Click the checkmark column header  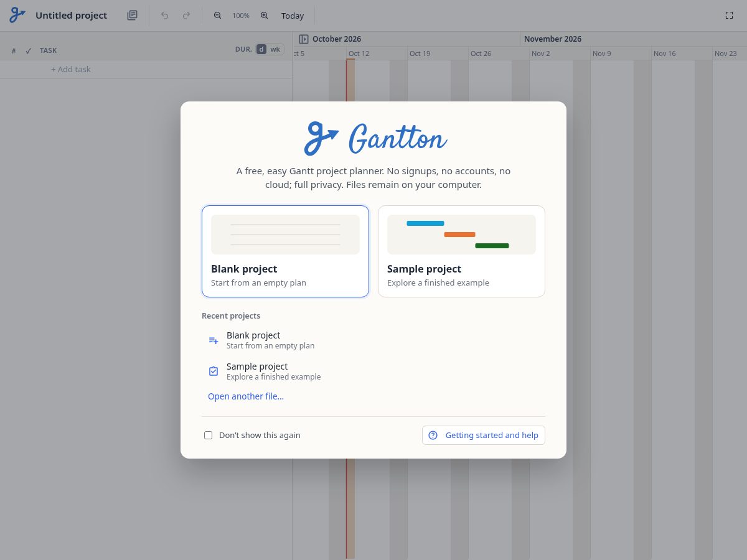pyautogui.click(x=28, y=50)
